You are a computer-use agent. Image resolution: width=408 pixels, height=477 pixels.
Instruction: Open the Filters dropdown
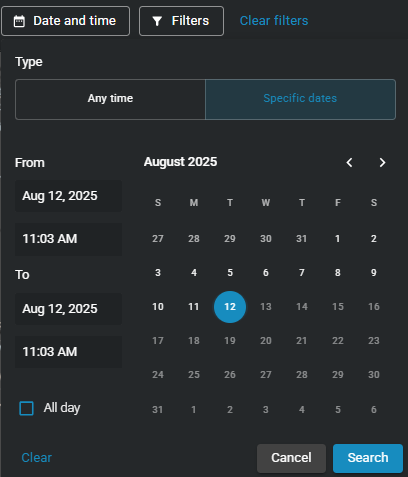point(181,21)
